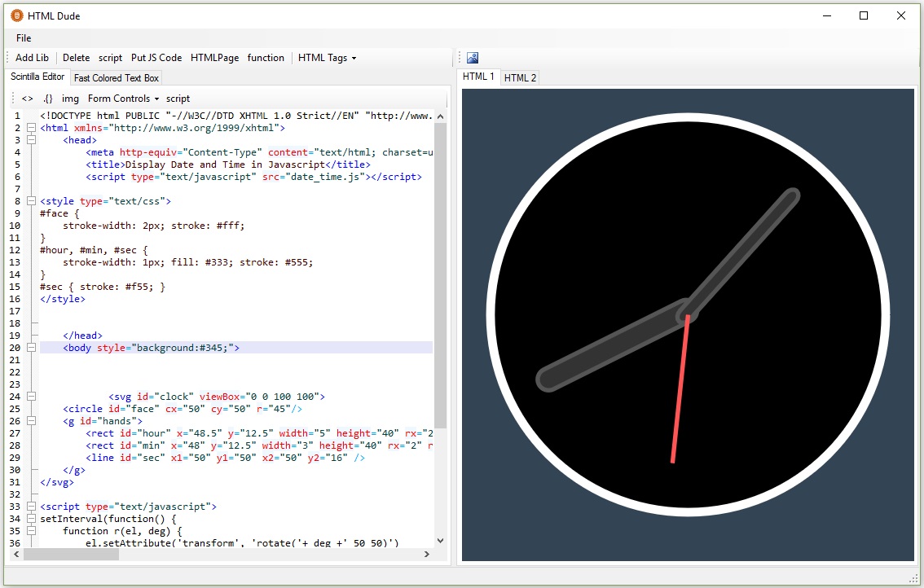
Task: Click the "</g>" closing tag line
Action: (73, 470)
